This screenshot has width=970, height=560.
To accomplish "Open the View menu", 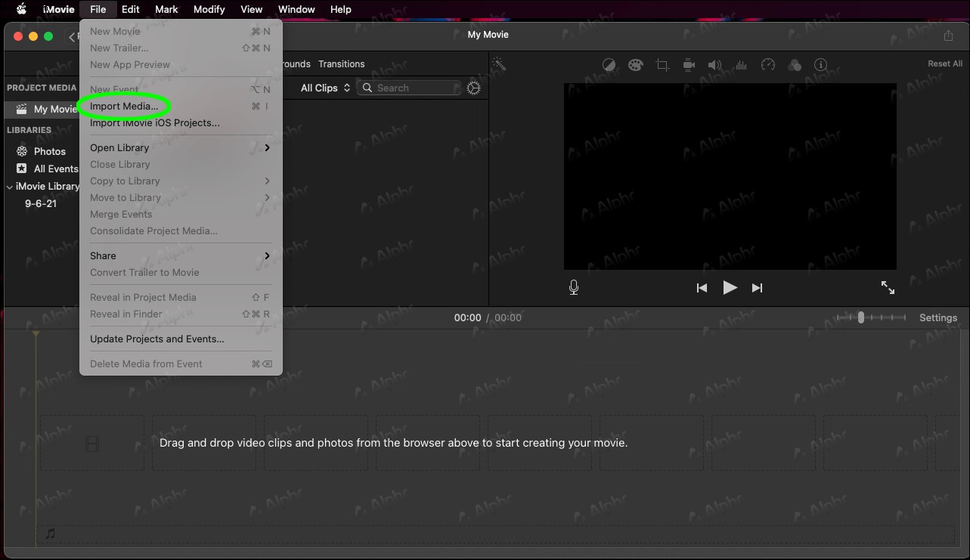I will (x=252, y=9).
